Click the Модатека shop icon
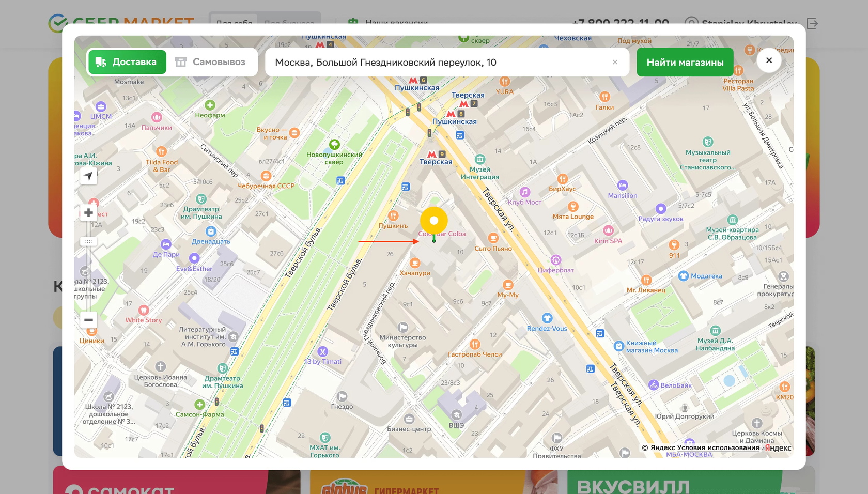The height and width of the screenshot is (494, 868). 684,276
